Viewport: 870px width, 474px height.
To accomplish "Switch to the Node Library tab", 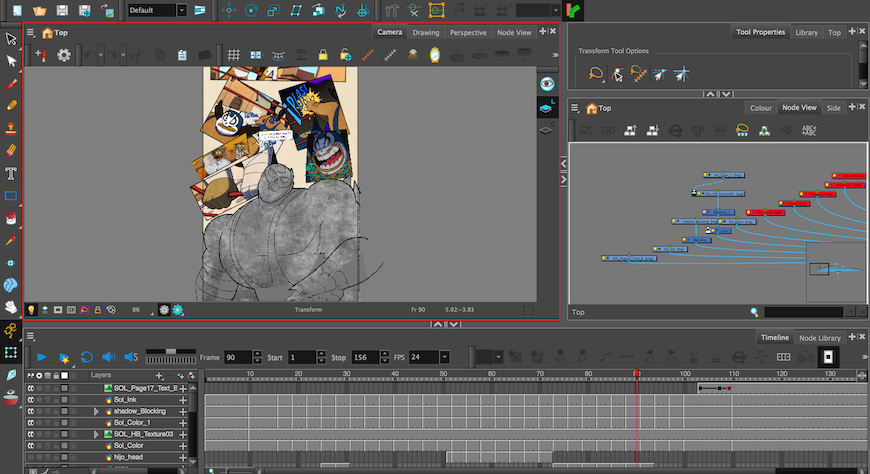I will click(x=820, y=337).
